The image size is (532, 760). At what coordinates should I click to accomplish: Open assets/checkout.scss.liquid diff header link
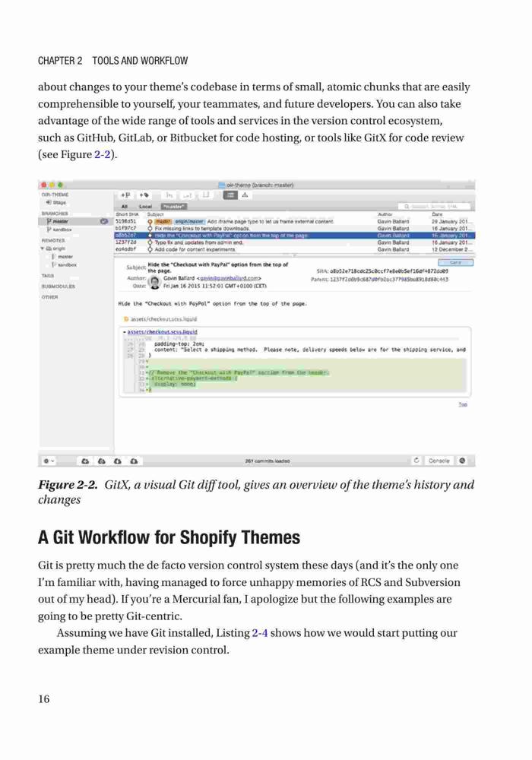162,332
